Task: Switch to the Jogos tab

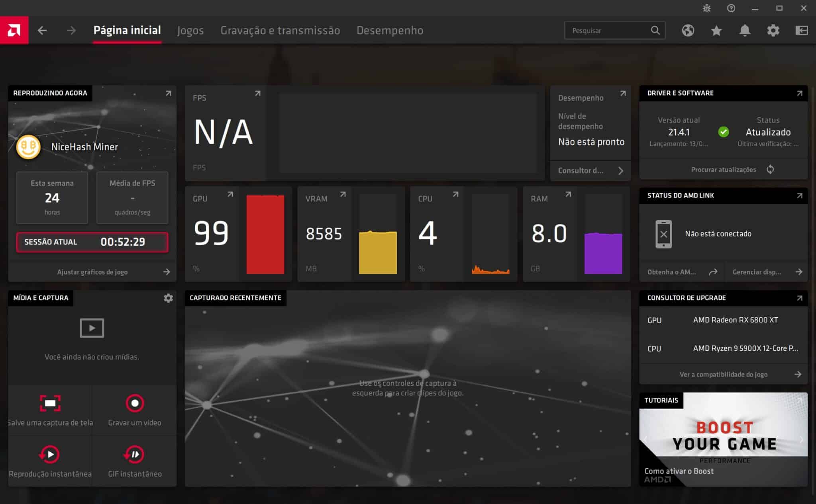Action: (x=191, y=30)
